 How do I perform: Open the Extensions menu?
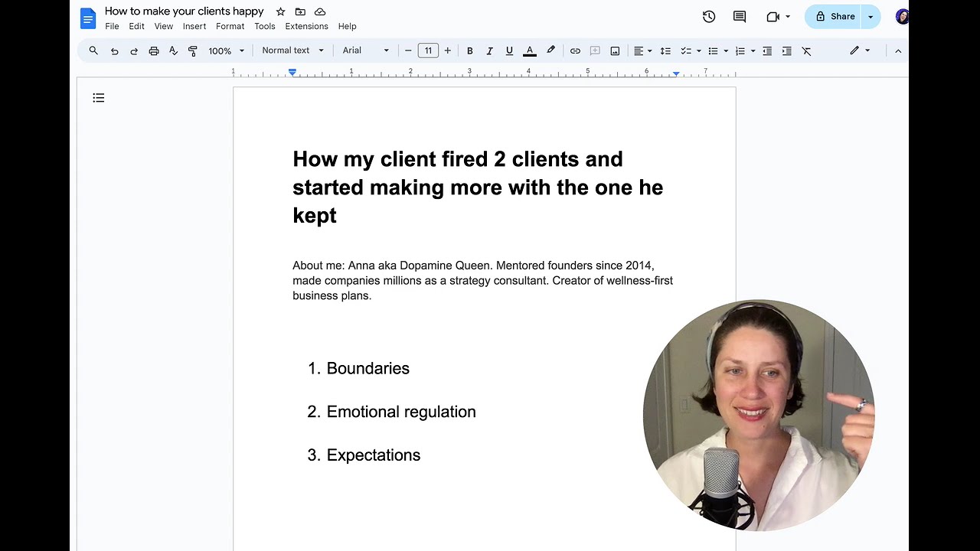coord(306,26)
